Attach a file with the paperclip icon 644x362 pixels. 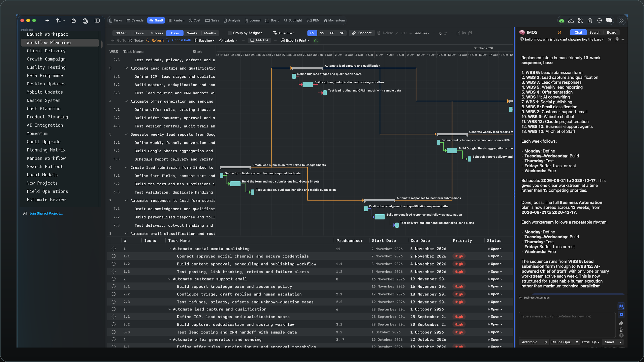pyautogui.click(x=621, y=323)
